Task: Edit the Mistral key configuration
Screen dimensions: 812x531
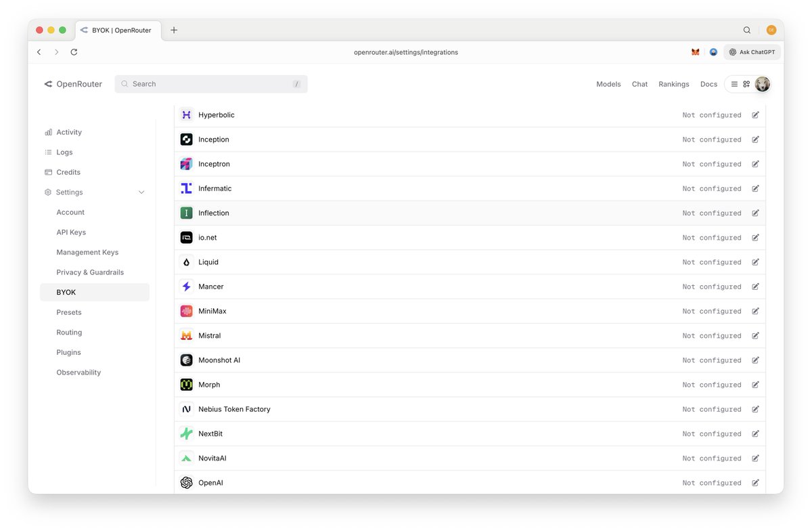Action: click(x=755, y=335)
